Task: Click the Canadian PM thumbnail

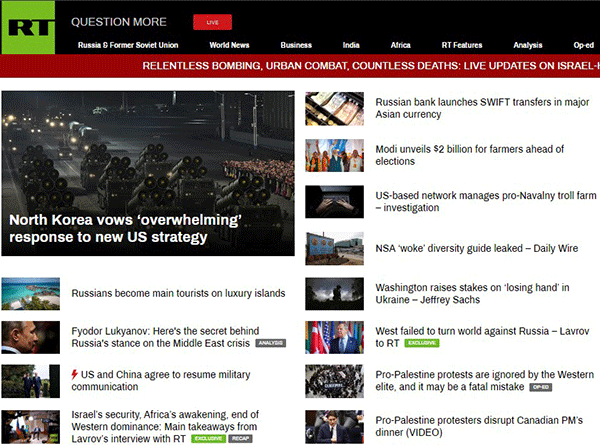Action: click(334, 427)
